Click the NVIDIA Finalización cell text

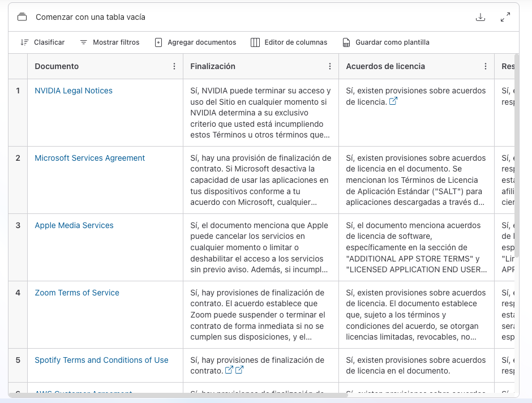point(260,113)
